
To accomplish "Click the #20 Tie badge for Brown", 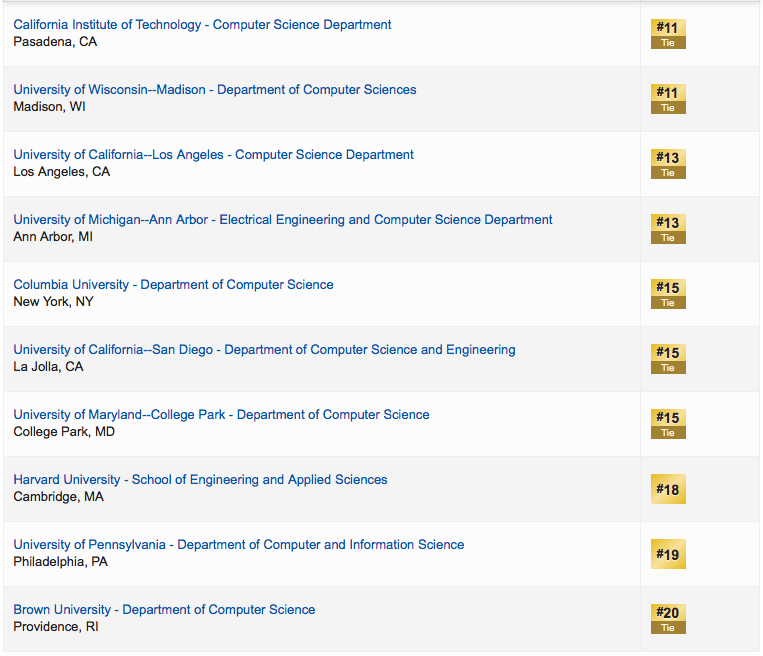I will click(x=667, y=619).
